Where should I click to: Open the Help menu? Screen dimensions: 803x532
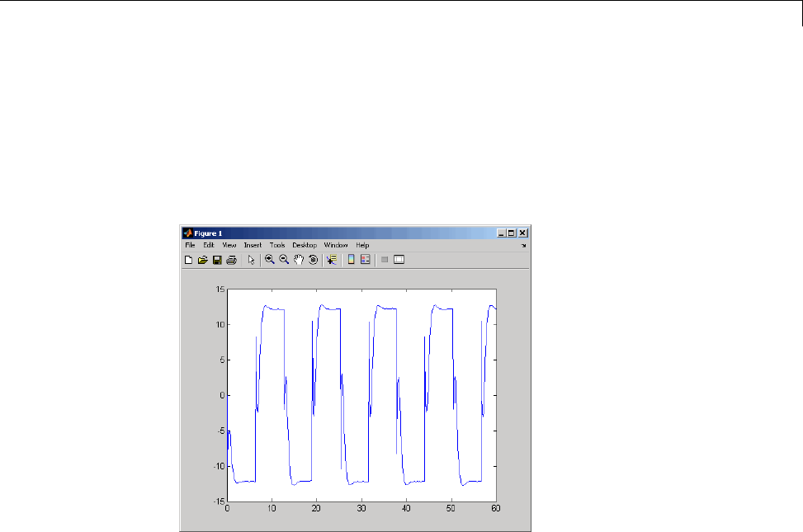(x=362, y=245)
